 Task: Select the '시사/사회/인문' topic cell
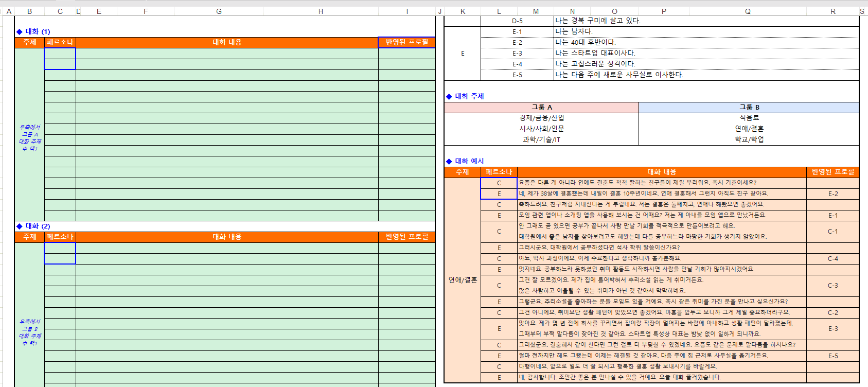tap(542, 129)
